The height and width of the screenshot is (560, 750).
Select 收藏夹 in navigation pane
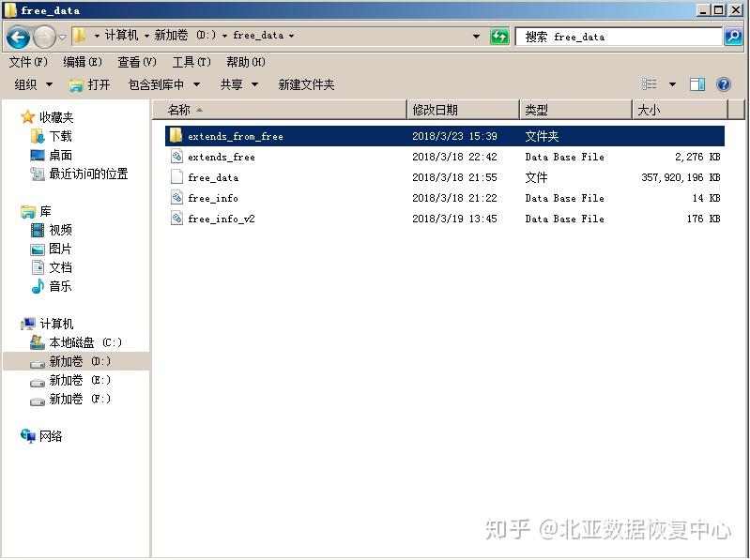coord(47,117)
